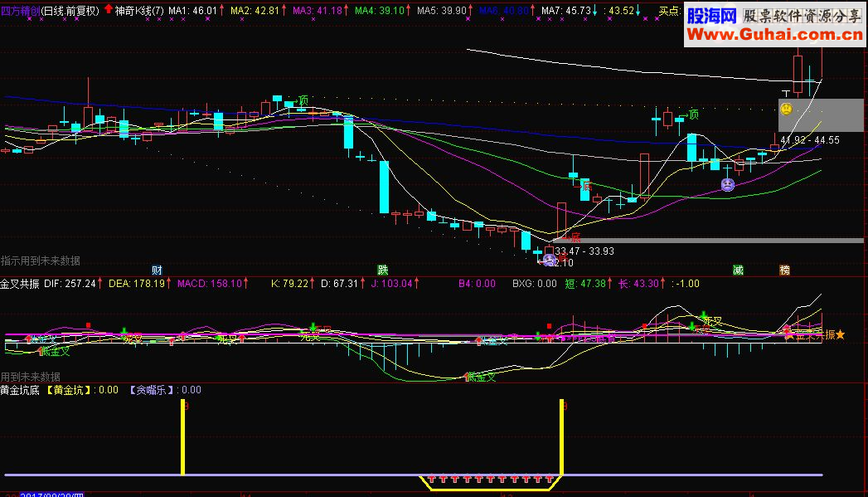Open the Www.Guhai.com.cn link
868x497 pixels.
774,34
